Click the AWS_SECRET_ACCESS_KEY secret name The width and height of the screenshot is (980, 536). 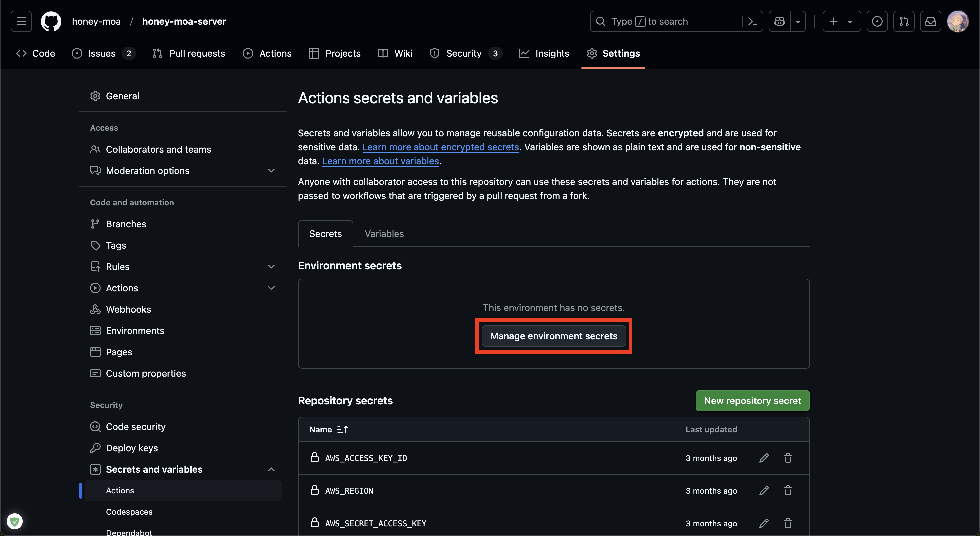[375, 523]
